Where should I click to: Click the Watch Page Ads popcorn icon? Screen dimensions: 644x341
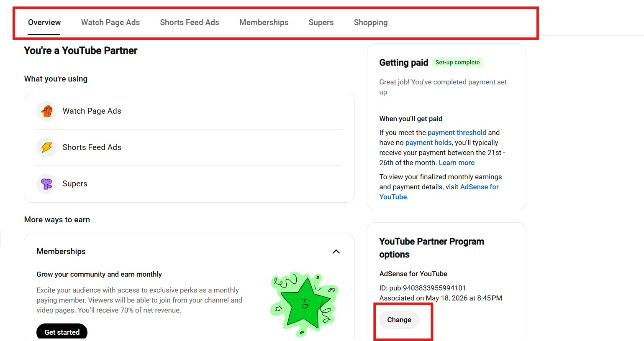(46, 111)
